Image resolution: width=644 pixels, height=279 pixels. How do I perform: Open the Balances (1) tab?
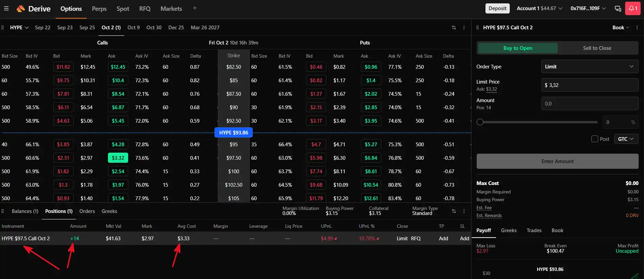point(25,211)
